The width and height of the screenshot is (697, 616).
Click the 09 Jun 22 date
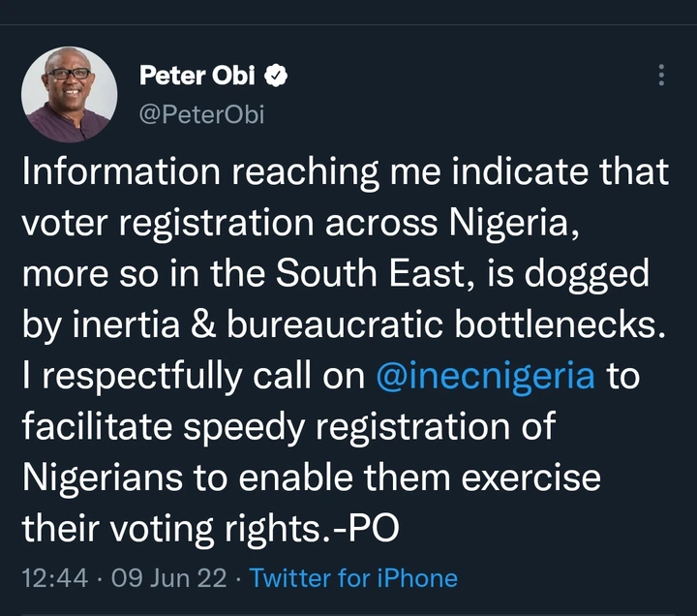(168, 578)
